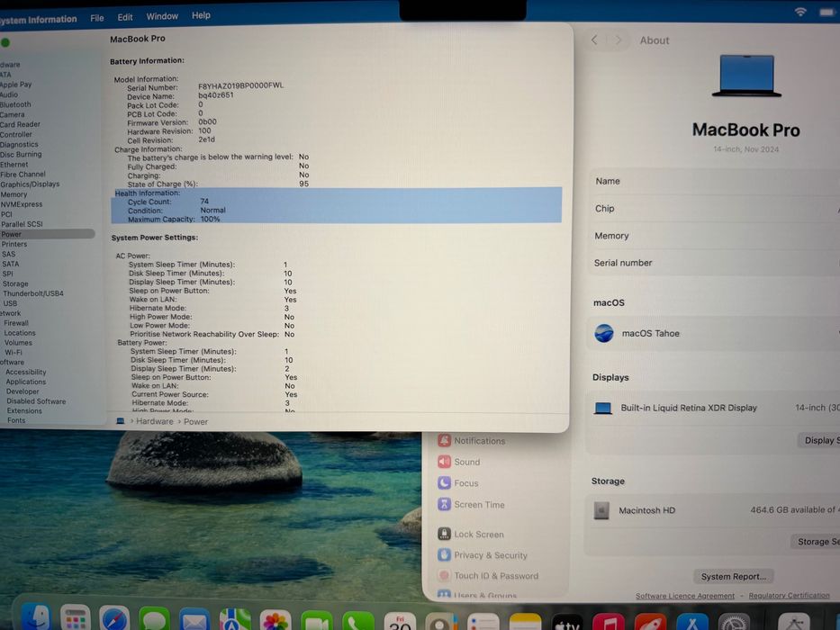Open Privacy & Security in Settings sidebar
The image size is (840, 630).
pyautogui.click(x=483, y=555)
